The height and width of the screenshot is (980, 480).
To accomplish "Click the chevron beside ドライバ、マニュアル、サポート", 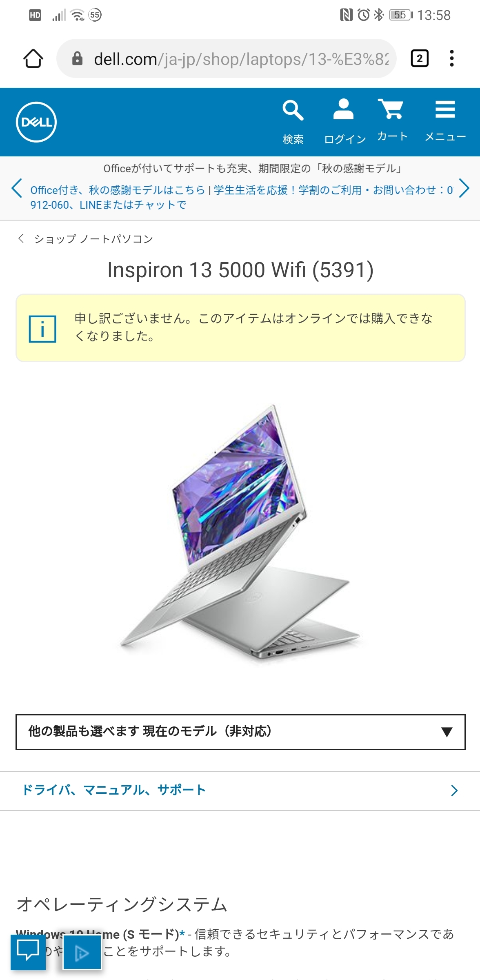I will point(454,791).
